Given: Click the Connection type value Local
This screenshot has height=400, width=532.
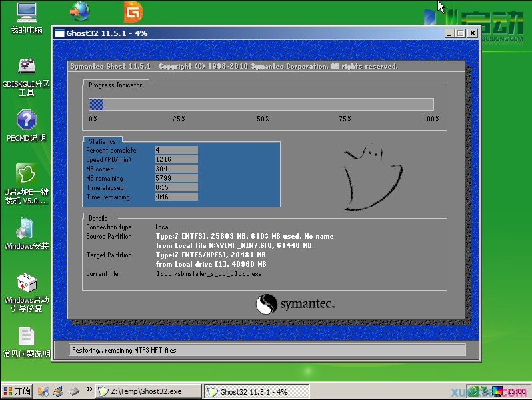Looking at the screenshot, I should pyautogui.click(x=163, y=227).
